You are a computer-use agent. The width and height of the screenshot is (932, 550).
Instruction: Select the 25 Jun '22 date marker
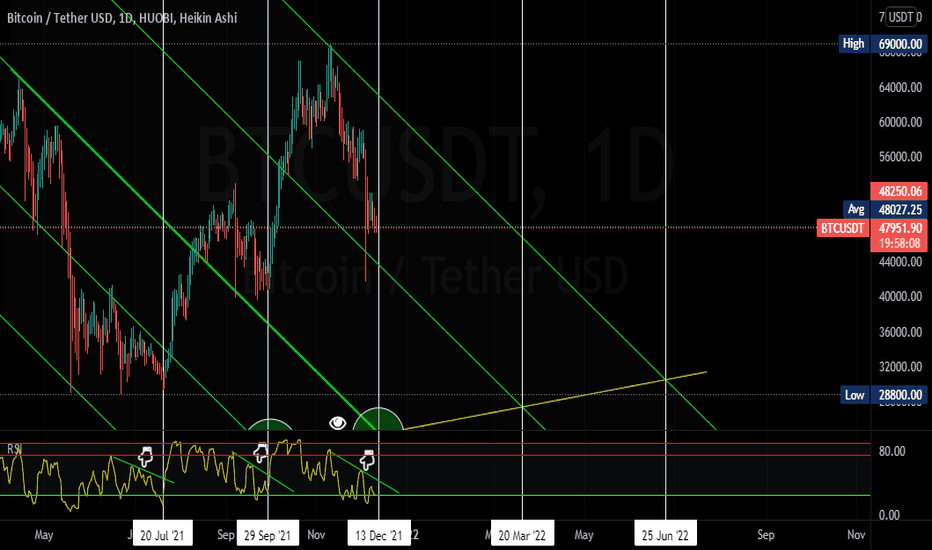click(665, 535)
